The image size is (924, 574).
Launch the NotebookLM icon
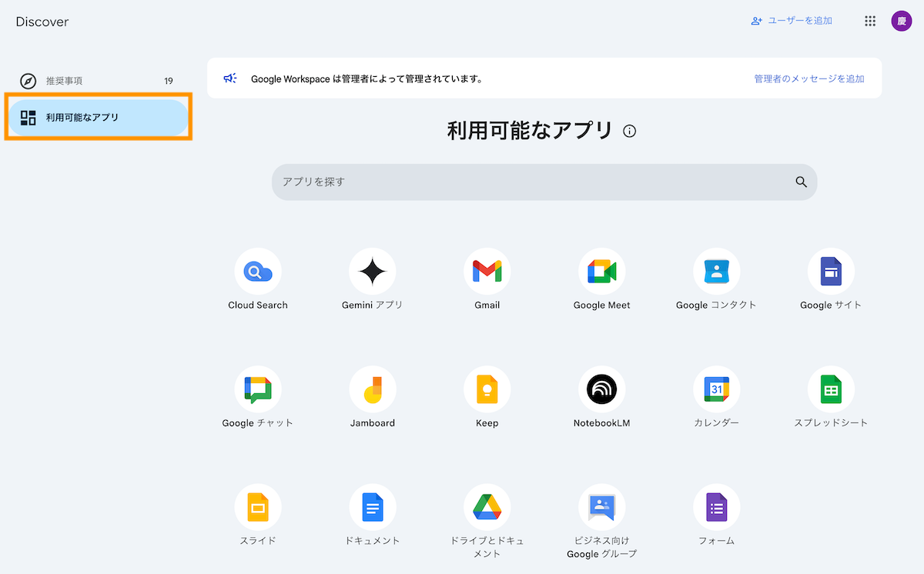click(602, 389)
